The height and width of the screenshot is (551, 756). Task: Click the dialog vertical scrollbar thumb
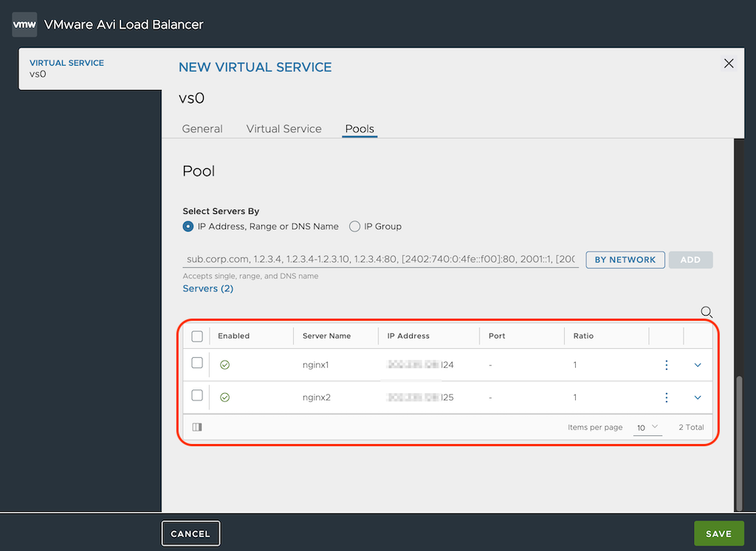click(x=739, y=443)
